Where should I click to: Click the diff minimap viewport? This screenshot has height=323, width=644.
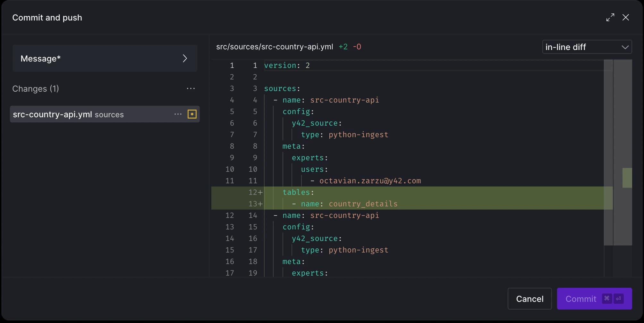click(x=623, y=153)
